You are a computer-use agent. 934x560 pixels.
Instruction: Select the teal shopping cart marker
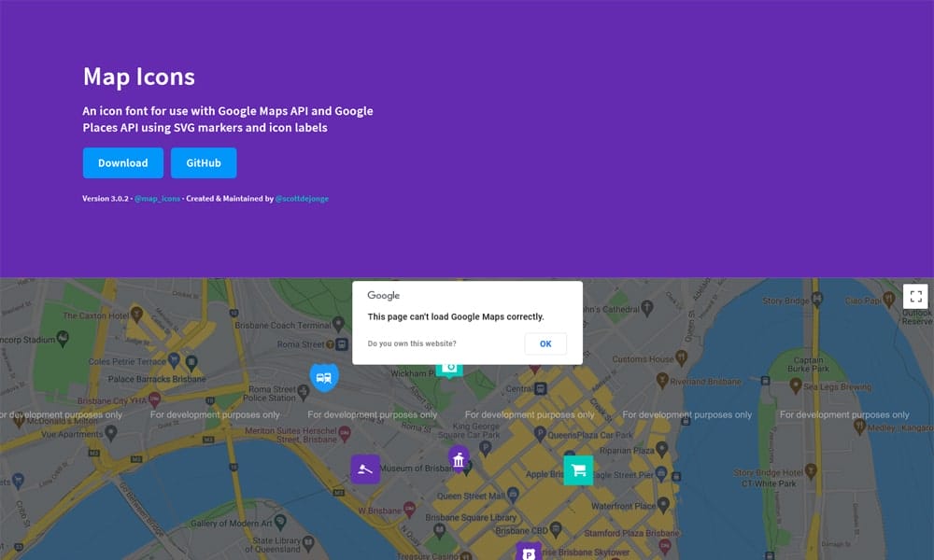coord(578,469)
